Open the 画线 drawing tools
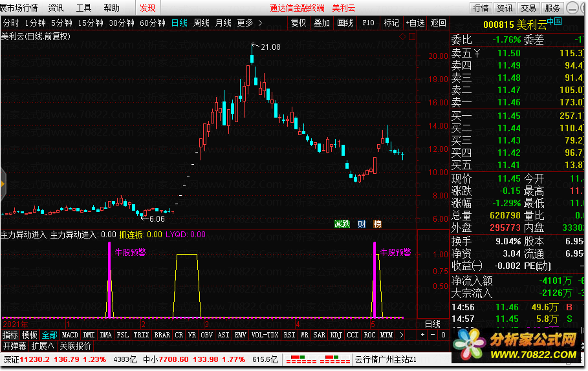 345,23
